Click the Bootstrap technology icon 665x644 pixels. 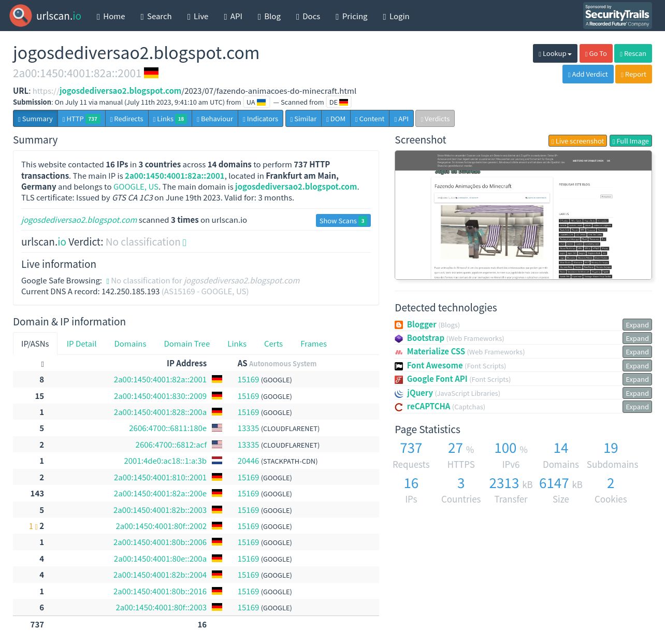(399, 338)
